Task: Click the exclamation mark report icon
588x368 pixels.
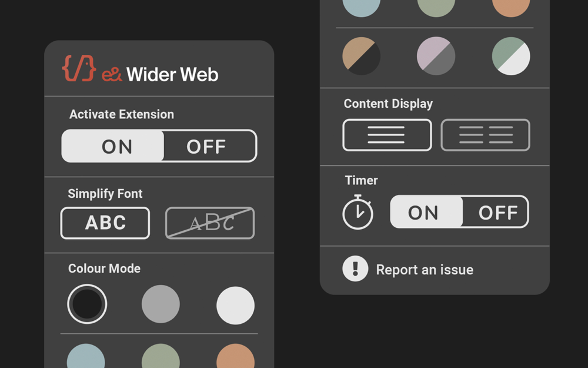Action: click(355, 269)
